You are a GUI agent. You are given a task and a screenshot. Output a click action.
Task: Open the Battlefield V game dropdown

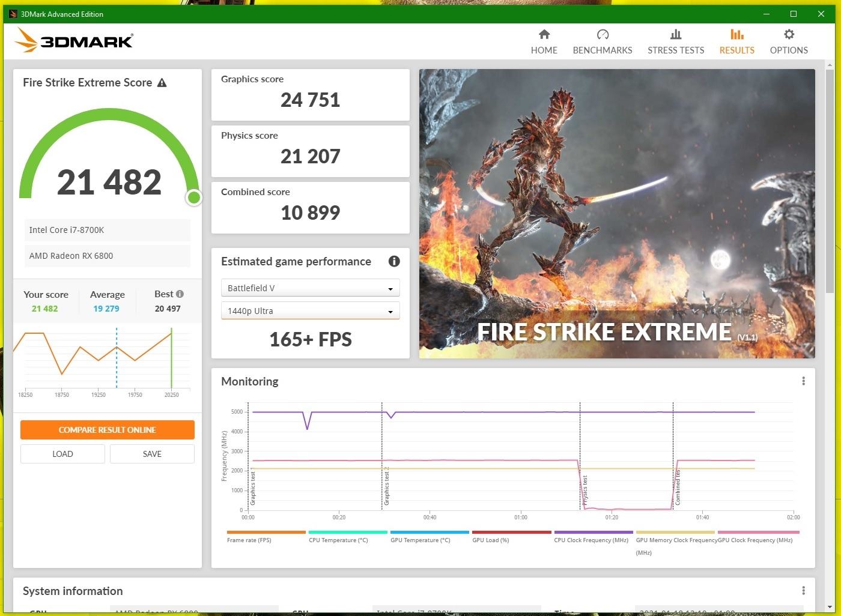(310, 288)
